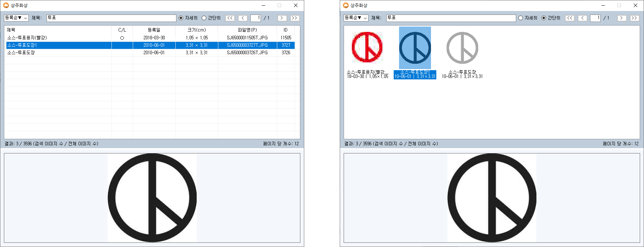The width and height of the screenshot is (644, 247).
Task: Click caption under the gray stamp thumbnail
Action: [462, 74]
